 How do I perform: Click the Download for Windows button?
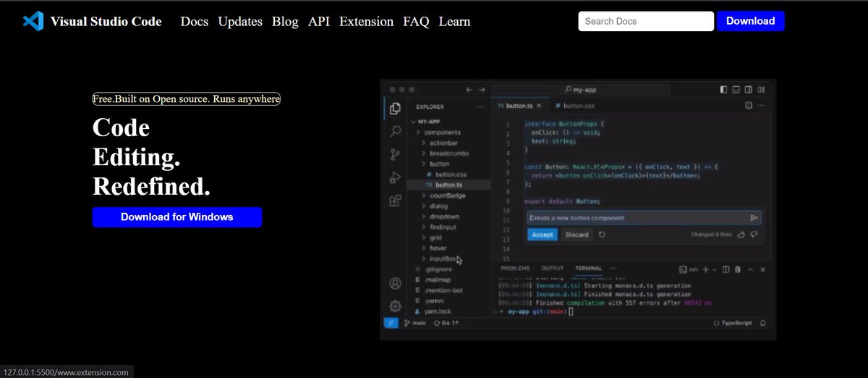click(x=177, y=217)
